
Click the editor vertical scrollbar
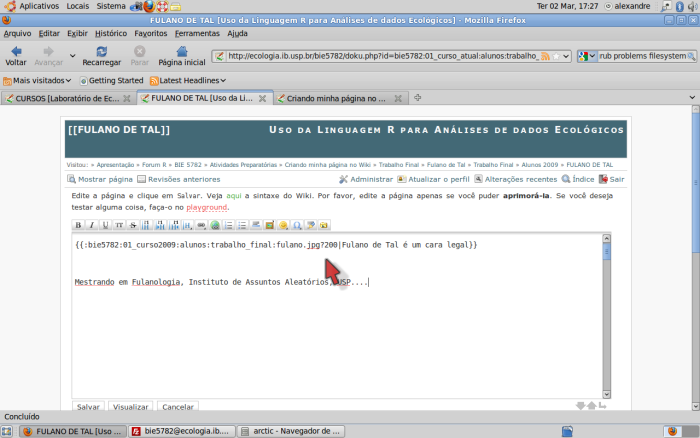(605, 320)
